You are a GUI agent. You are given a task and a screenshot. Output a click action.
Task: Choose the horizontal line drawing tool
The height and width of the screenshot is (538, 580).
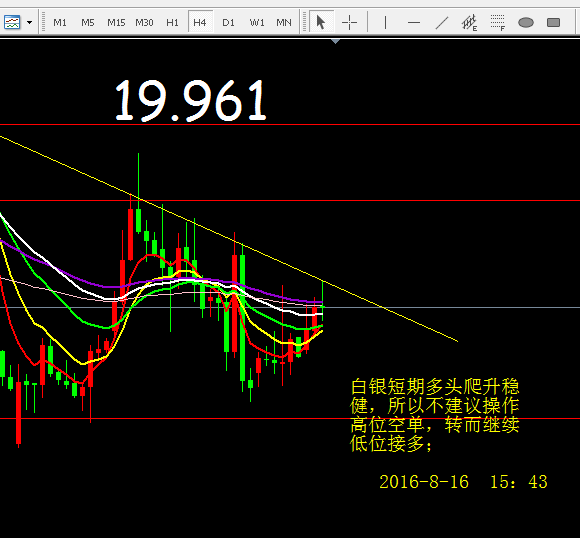(414, 23)
